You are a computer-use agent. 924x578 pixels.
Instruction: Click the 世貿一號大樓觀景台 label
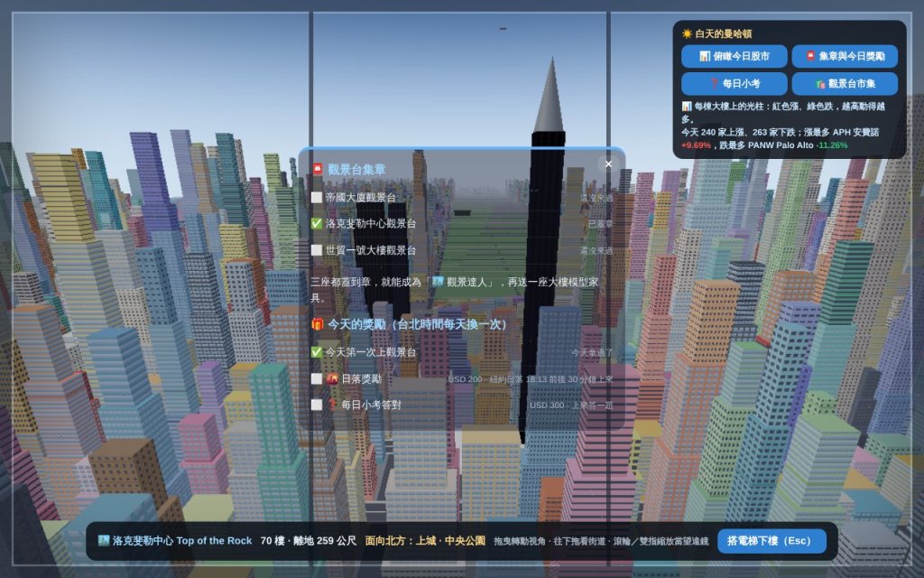click(371, 250)
